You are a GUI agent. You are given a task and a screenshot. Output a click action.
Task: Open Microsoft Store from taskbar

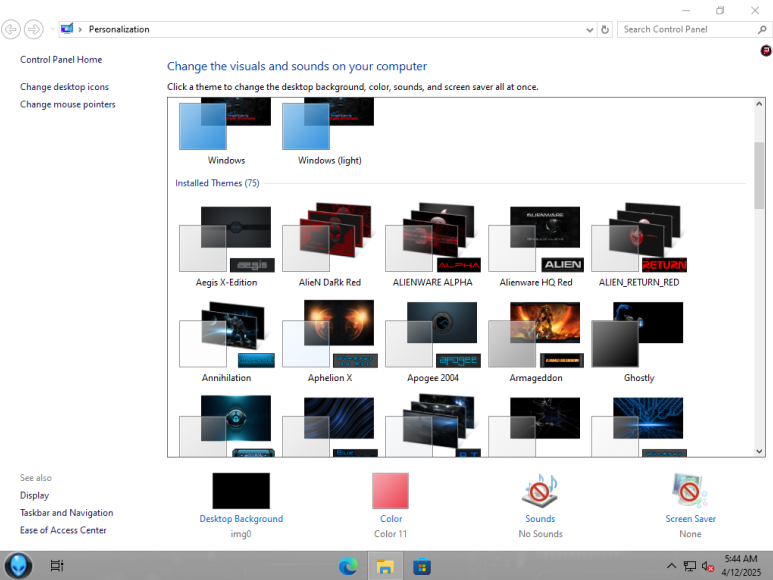[x=422, y=566]
